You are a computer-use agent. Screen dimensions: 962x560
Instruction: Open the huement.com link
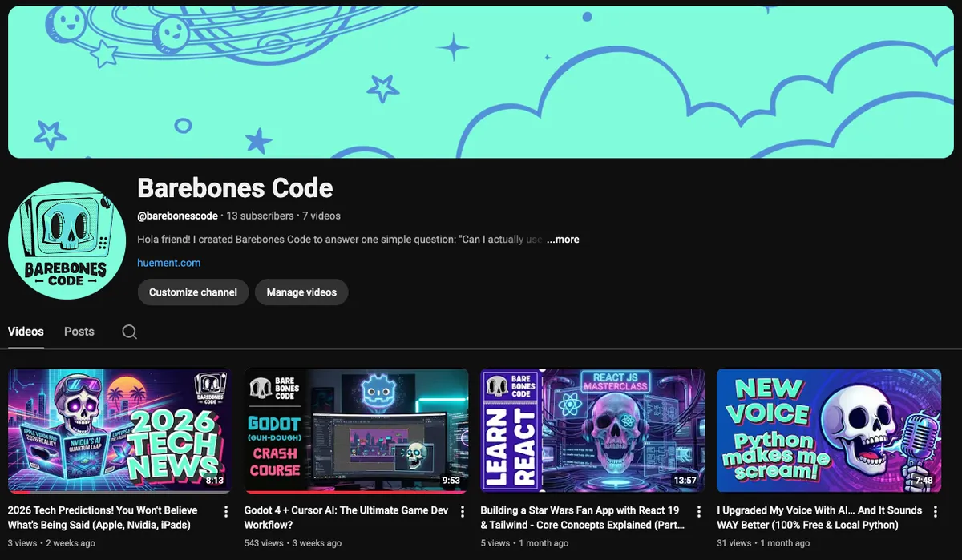tap(169, 263)
